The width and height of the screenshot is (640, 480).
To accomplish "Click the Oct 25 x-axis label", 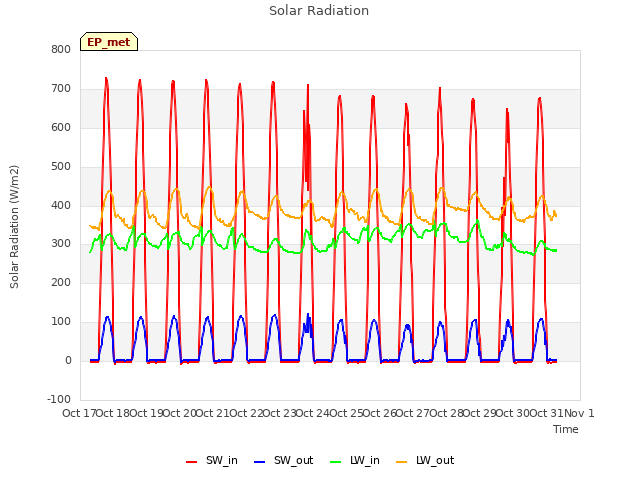I will click(347, 413).
